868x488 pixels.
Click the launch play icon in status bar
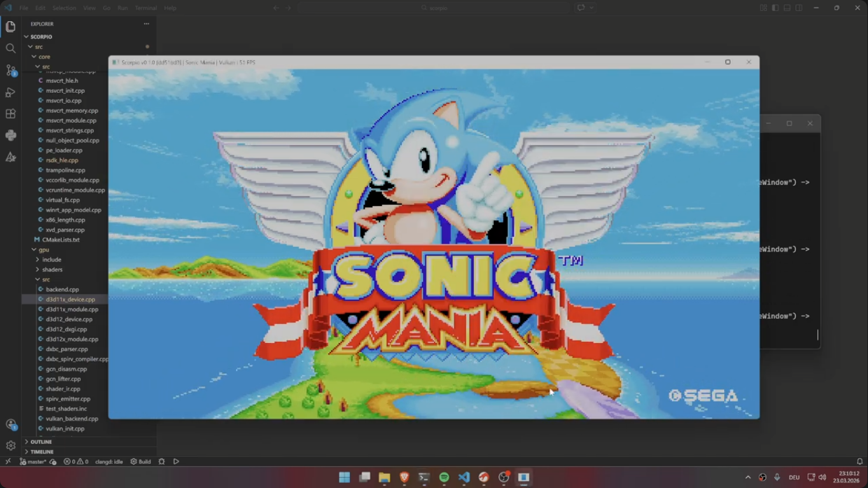point(176,461)
